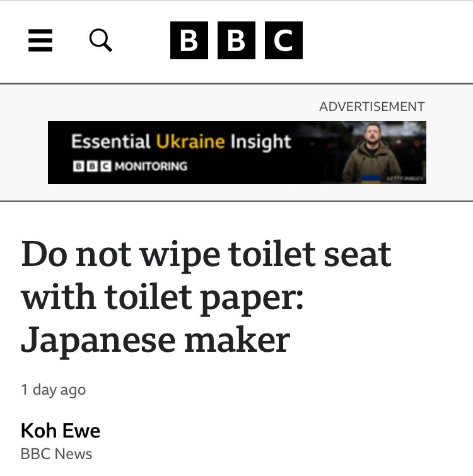Click the Getty Images credit on the ad
The height and width of the screenshot is (476, 473).
point(405,178)
